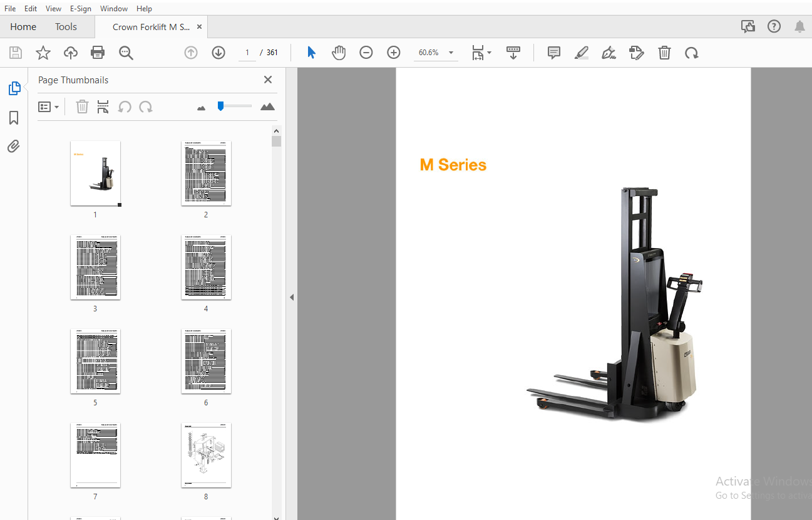Click the insert pages icon in thumbnails
Image resolution: width=812 pixels, height=520 pixels.
[x=103, y=107]
